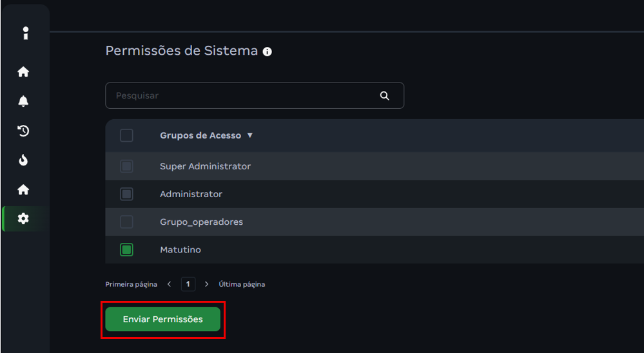Go to previous page chevron

coord(169,284)
